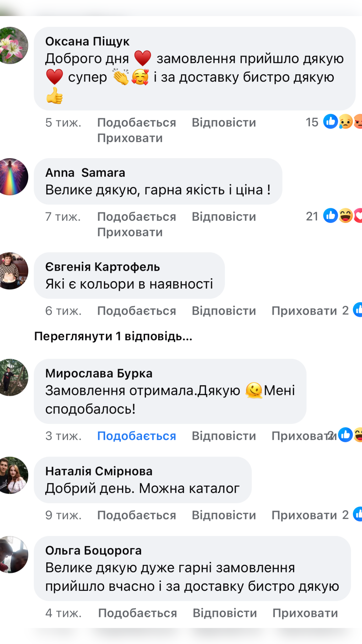Click like reaction icon on Мирослава Бурка's comment

point(345,435)
